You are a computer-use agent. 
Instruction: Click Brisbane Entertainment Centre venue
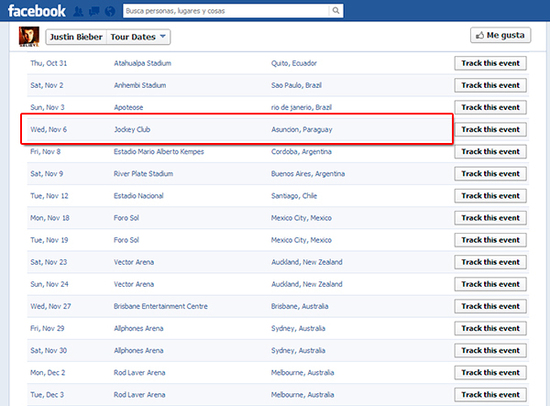click(x=161, y=306)
